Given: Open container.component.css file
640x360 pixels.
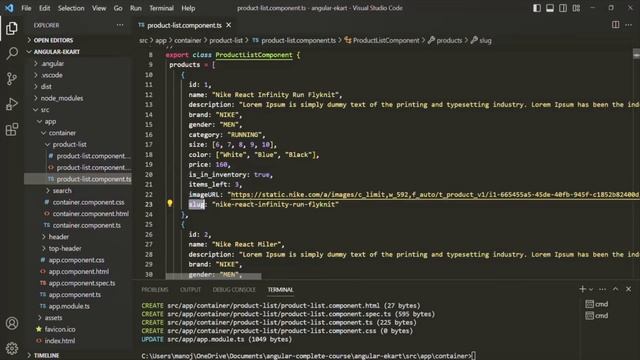Looking at the screenshot, I should coord(88,202).
